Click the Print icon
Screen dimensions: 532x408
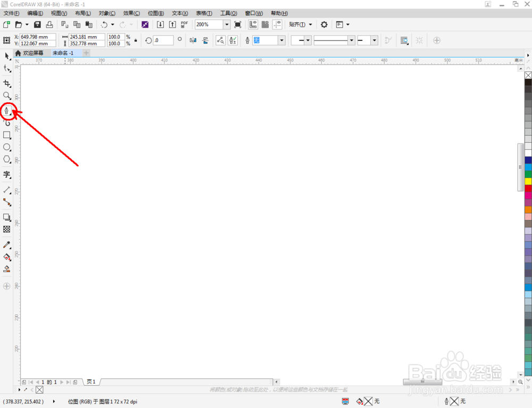pyautogui.click(x=49, y=25)
